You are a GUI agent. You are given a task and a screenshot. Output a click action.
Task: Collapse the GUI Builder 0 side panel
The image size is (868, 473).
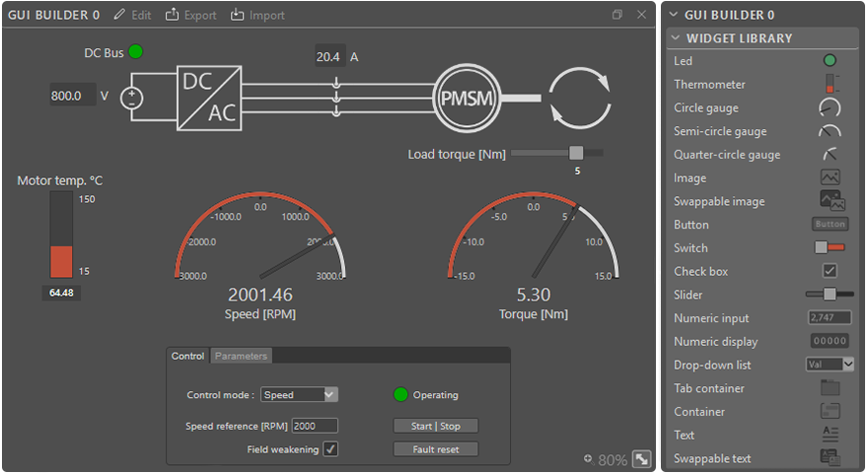click(673, 15)
